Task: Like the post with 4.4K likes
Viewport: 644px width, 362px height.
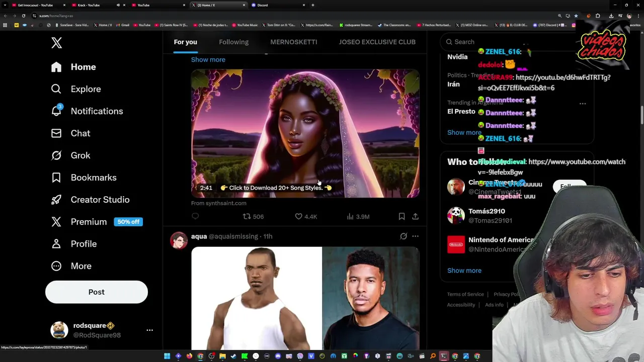Action: pyautogui.click(x=306, y=216)
